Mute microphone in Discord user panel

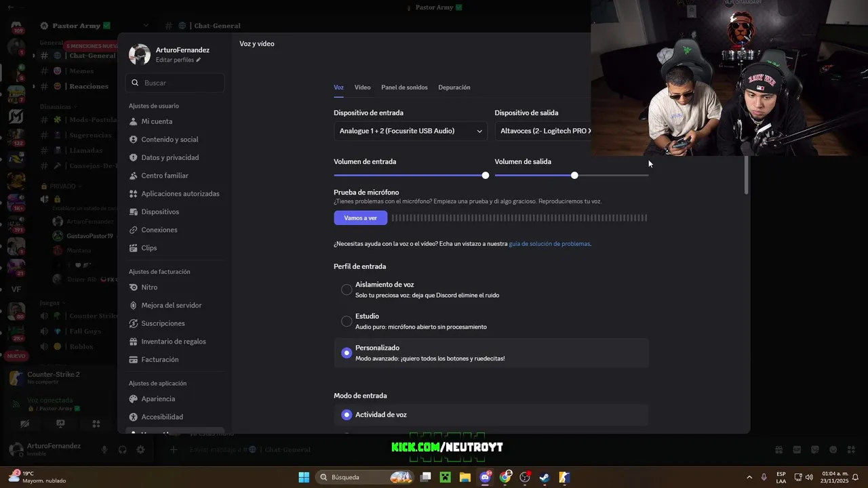(104, 449)
